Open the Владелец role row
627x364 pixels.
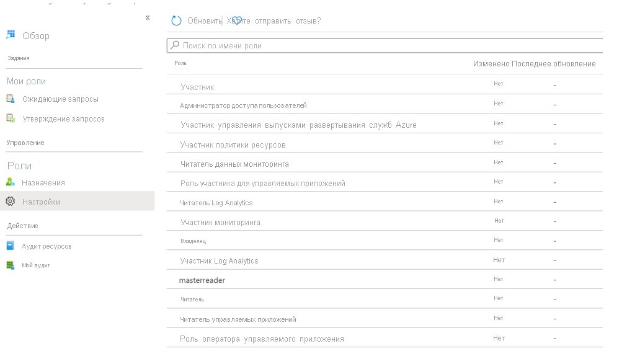coord(385,241)
